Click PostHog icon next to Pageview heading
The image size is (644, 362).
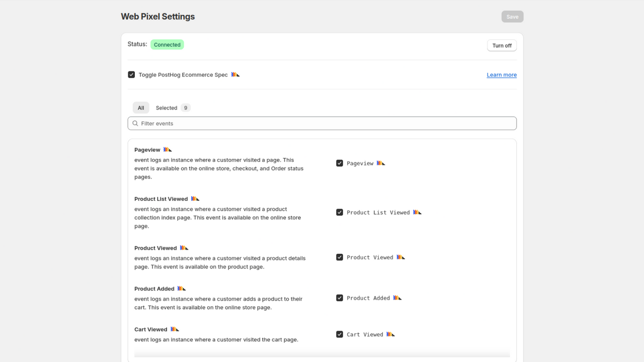[168, 149]
